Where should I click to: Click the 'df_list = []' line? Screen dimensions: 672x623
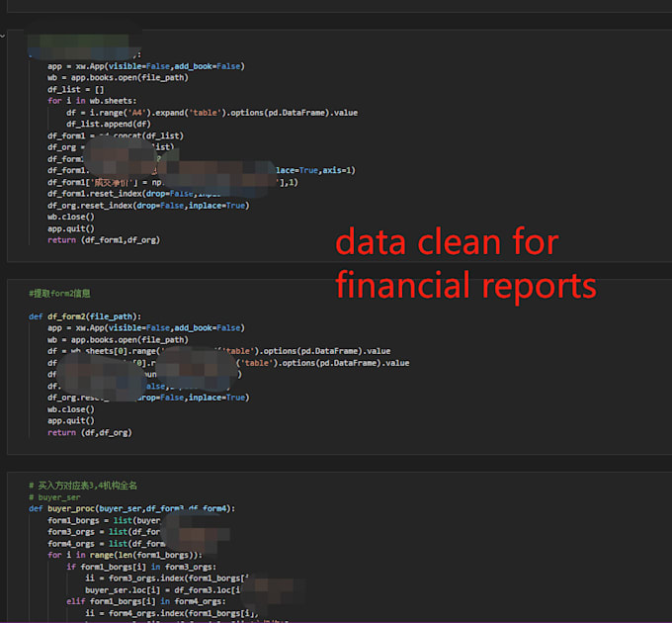pos(75,89)
